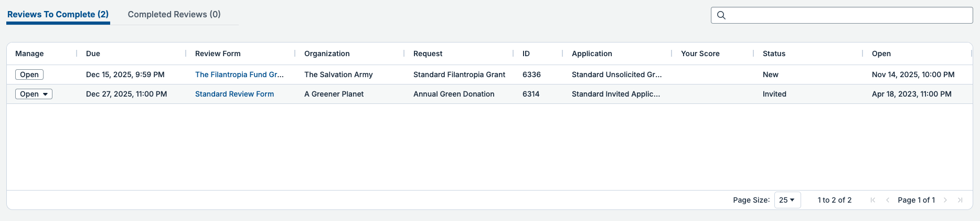Switch to Completed Reviews tab
Image resolution: width=980 pixels, height=221 pixels.
click(174, 14)
